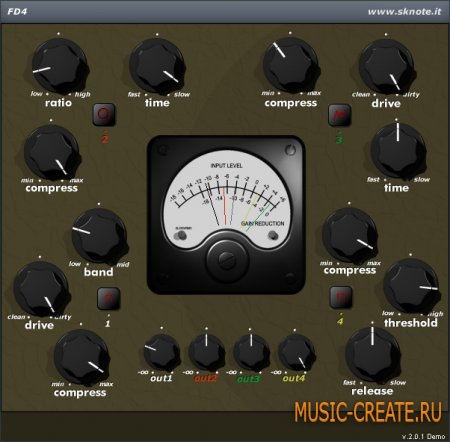Viewport: 450px width, 442px height.
Task: Click the yellow number 4 band indicator
Action: point(340,322)
